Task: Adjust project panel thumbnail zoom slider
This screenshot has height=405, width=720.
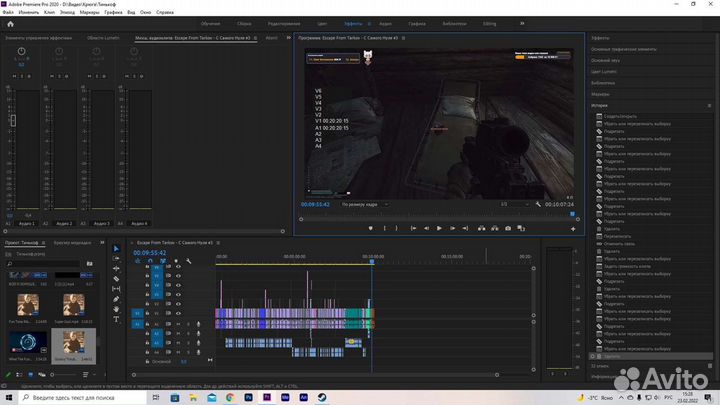Action: pyautogui.click(x=52, y=375)
